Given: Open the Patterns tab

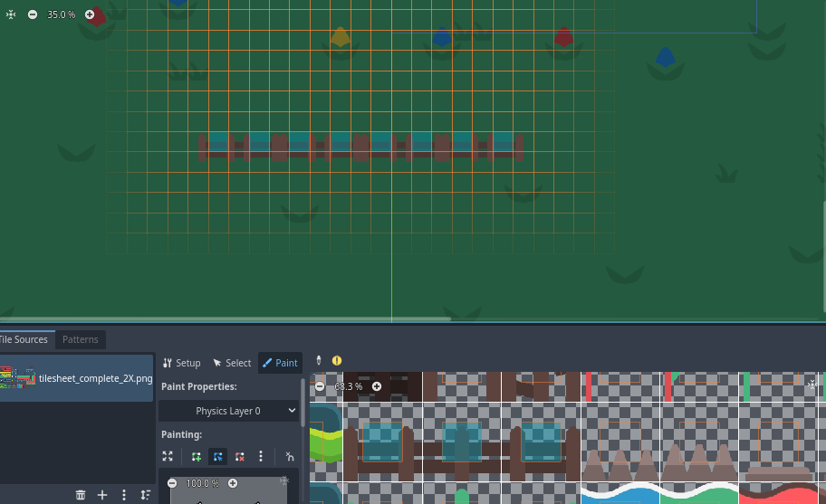Looking at the screenshot, I should tap(80, 339).
